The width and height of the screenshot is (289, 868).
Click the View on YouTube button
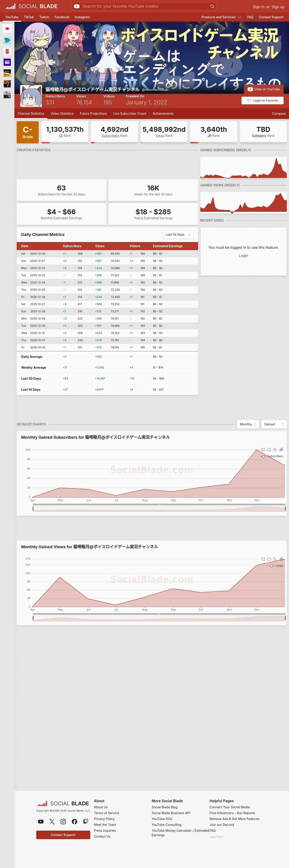pyautogui.click(x=264, y=89)
